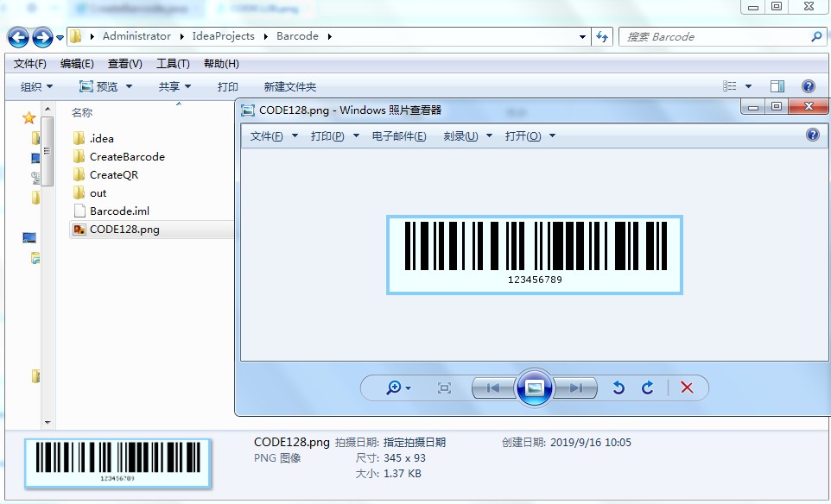Sort by 名称 column header
This screenshot has height=504, width=831.
(x=82, y=112)
